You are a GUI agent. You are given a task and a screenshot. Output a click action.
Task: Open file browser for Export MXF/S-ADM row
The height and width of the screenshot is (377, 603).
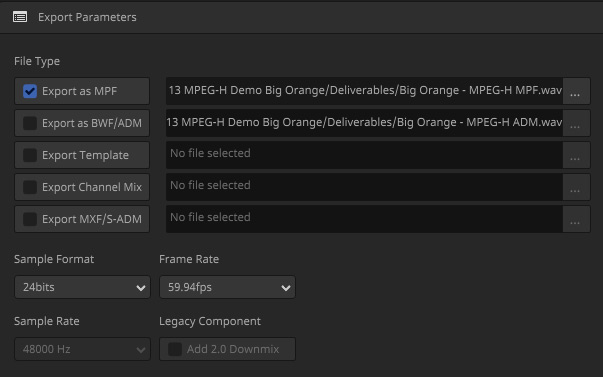[576, 219]
